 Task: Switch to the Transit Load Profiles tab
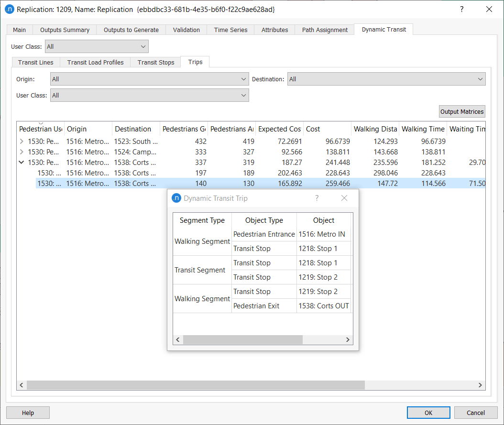95,62
